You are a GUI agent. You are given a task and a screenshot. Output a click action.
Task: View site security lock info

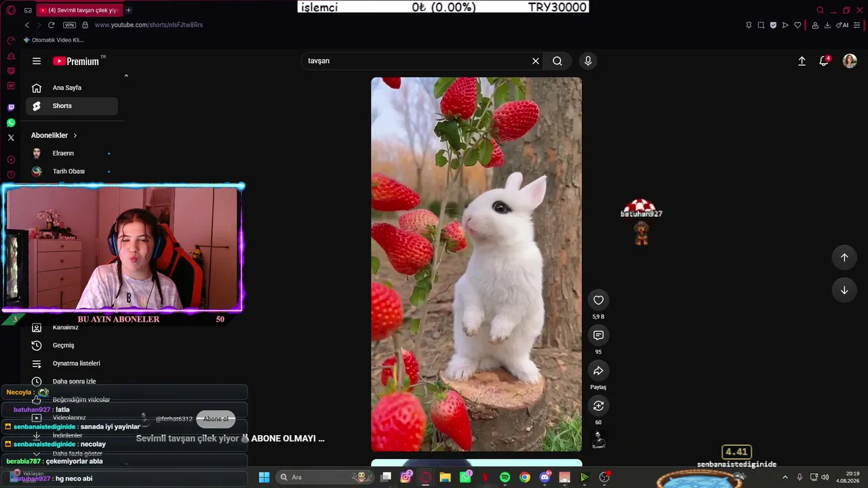click(x=85, y=25)
